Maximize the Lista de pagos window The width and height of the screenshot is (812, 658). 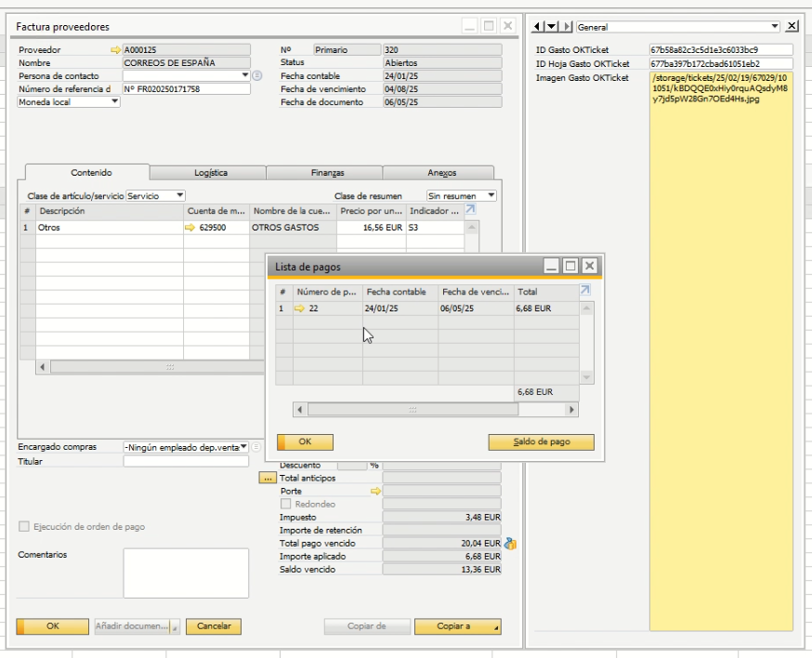[x=570, y=267]
